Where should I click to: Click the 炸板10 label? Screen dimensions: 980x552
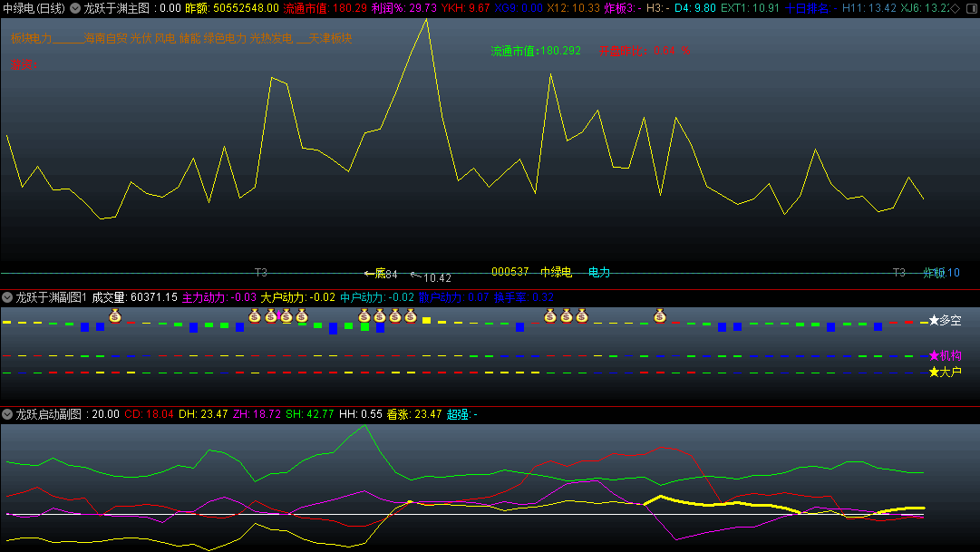tap(941, 272)
